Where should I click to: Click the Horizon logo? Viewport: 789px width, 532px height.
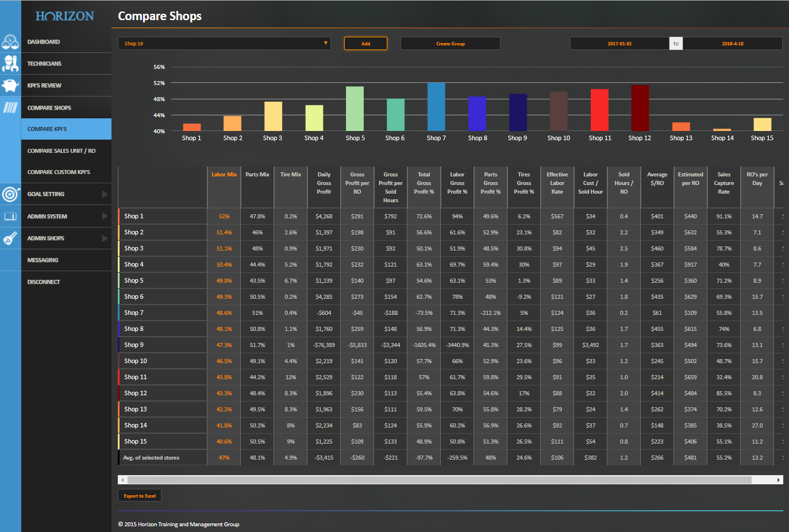pyautogui.click(x=64, y=16)
